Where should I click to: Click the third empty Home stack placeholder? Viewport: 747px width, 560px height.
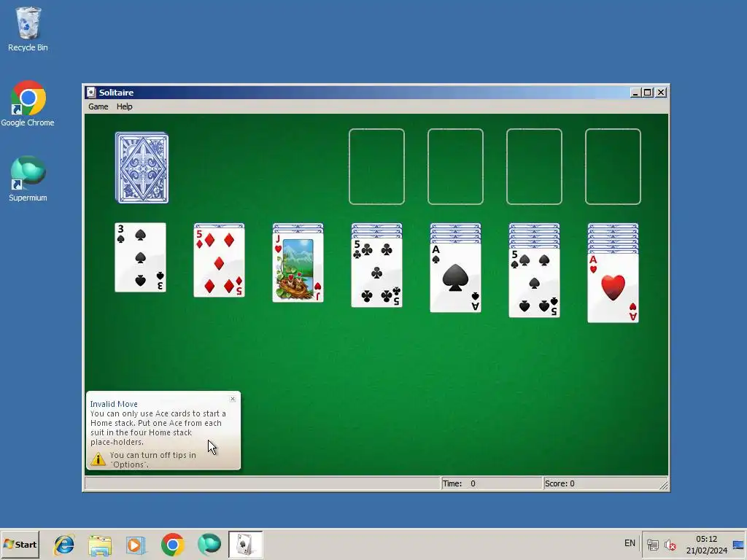pyautogui.click(x=534, y=167)
